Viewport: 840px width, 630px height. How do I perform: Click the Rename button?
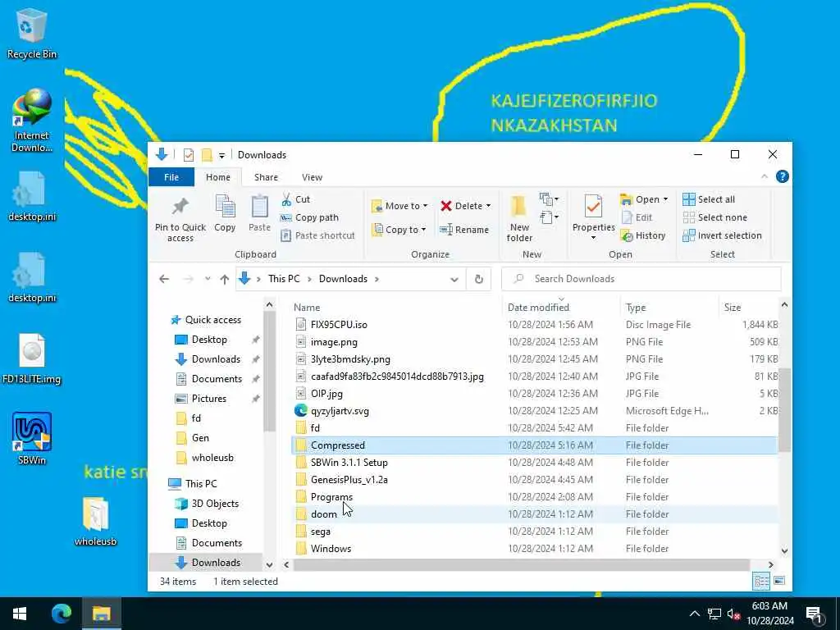point(464,230)
